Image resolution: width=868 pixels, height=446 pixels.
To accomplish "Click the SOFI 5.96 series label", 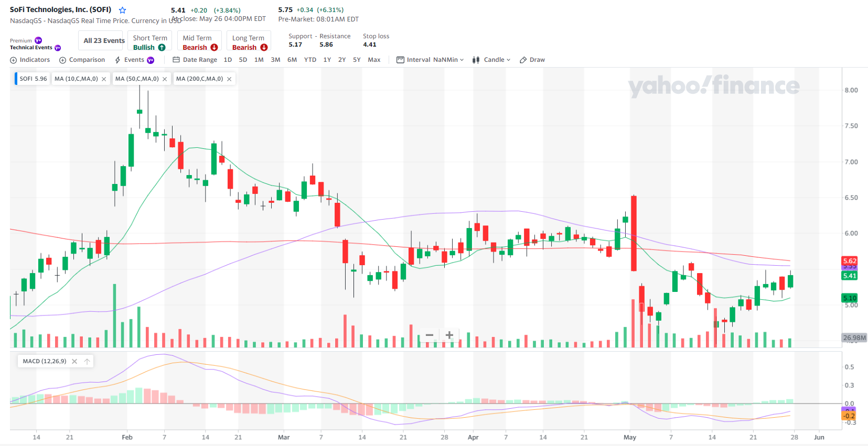I will click(x=33, y=79).
